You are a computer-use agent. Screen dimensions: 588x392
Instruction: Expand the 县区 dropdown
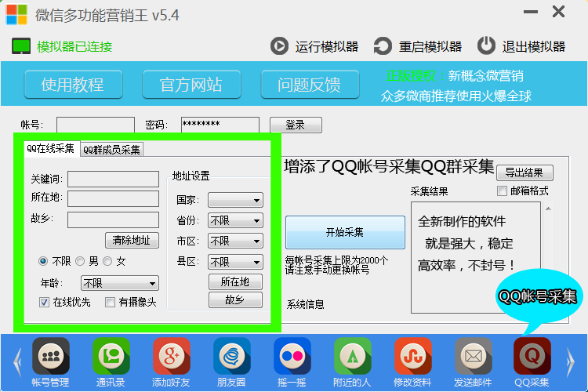coord(235,262)
